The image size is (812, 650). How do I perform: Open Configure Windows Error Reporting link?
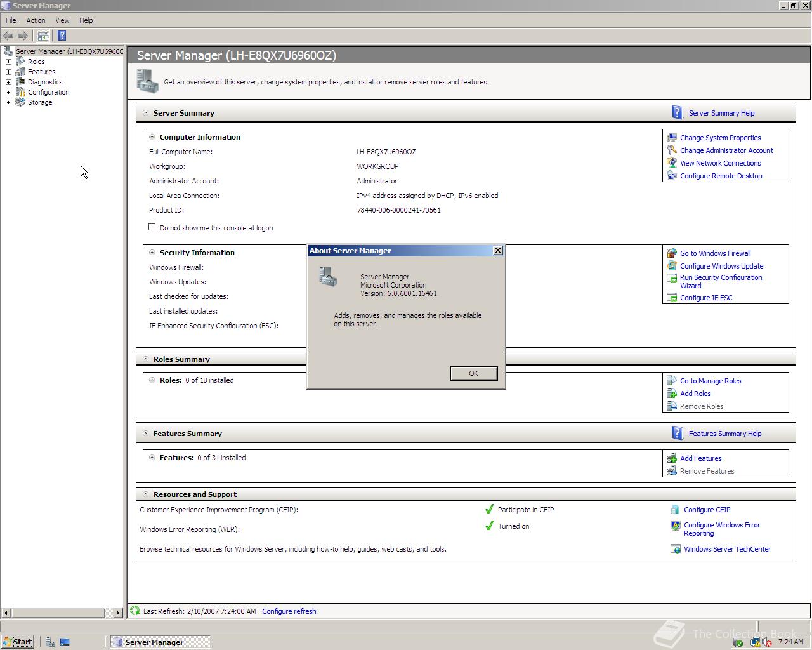[722, 529]
